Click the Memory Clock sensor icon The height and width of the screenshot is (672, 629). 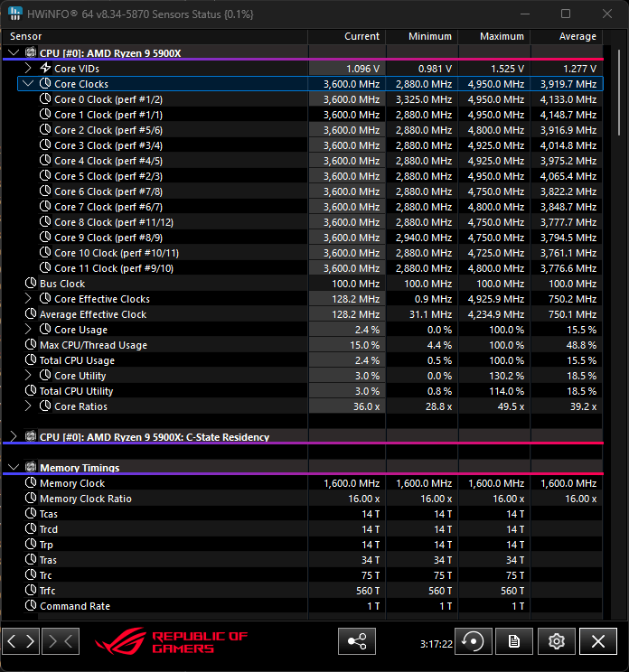tap(31, 482)
